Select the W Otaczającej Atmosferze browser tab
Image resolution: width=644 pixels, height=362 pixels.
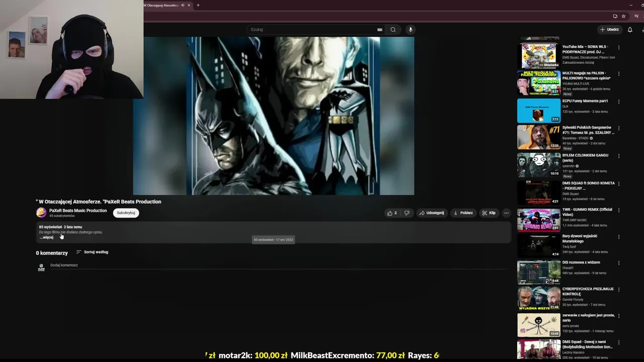(162, 5)
